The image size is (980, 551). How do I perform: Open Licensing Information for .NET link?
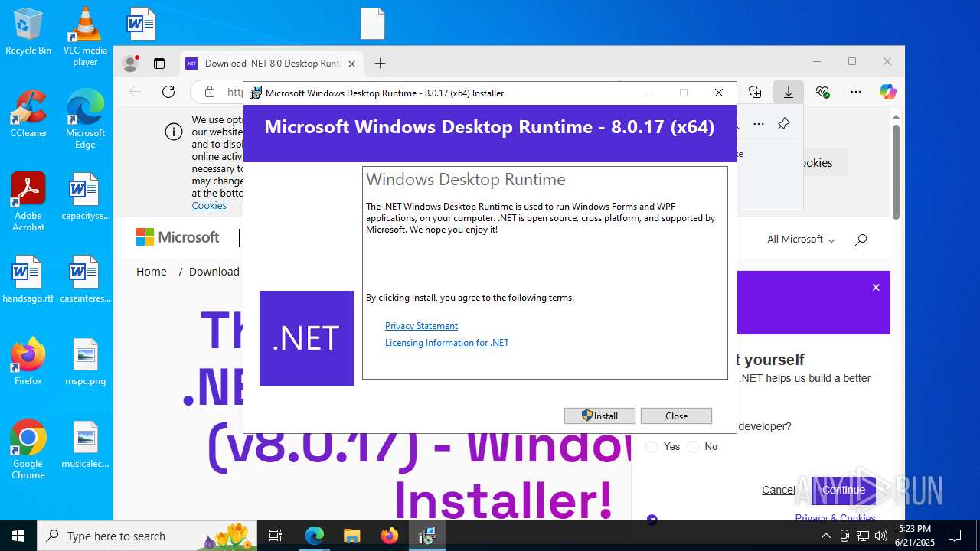click(446, 343)
